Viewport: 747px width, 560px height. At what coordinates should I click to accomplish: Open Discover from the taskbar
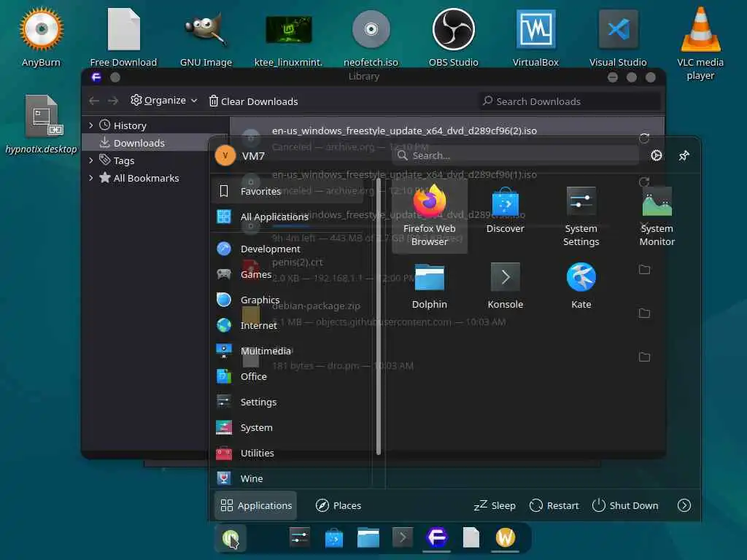pyautogui.click(x=334, y=538)
